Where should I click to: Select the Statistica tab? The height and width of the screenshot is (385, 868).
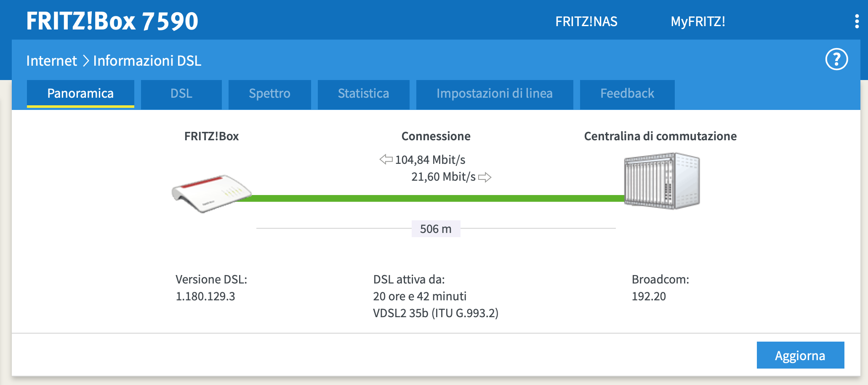coord(363,94)
